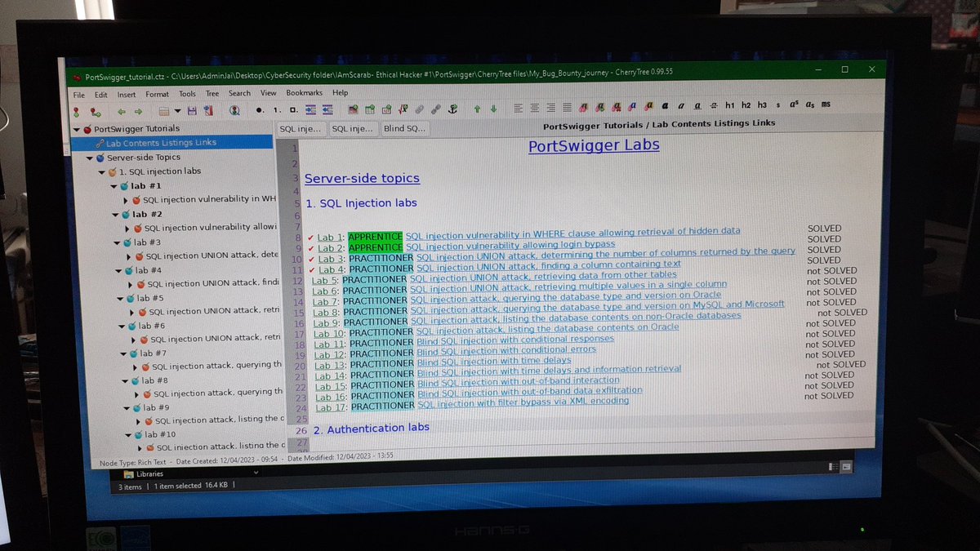Set to-do list formatting
This screenshot has width=980, height=551.
(294, 109)
